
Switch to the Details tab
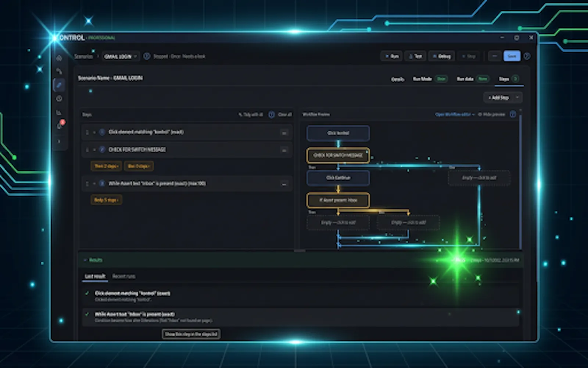[397, 79]
